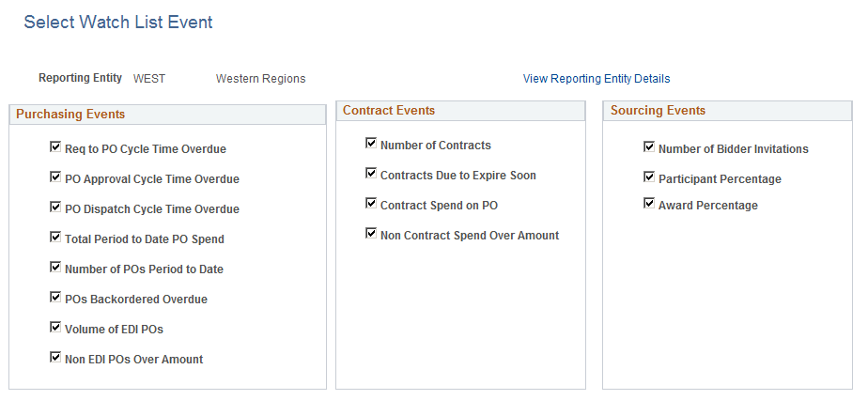Click the Purchasing Events group header

[70, 115]
